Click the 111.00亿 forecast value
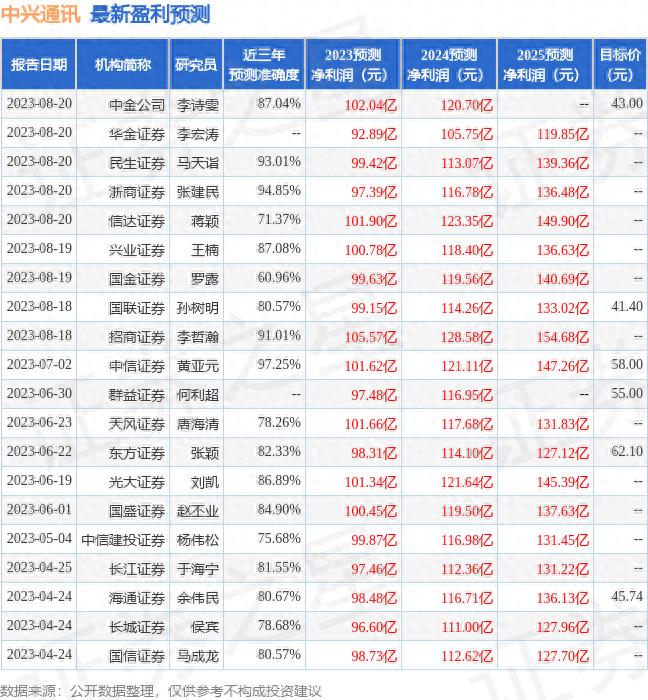Screen dimensions: 648x700 [x=467, y=627]
